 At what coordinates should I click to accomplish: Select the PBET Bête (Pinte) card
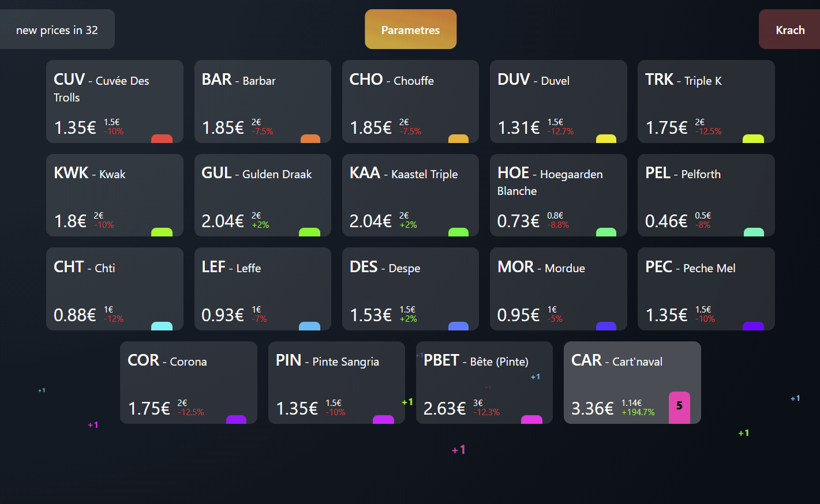484,382
